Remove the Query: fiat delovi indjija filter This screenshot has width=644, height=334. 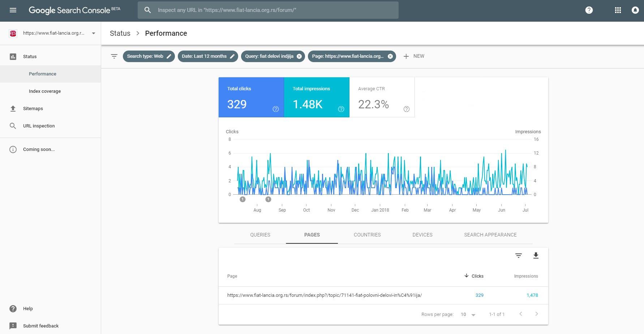(x=299, y=56)
